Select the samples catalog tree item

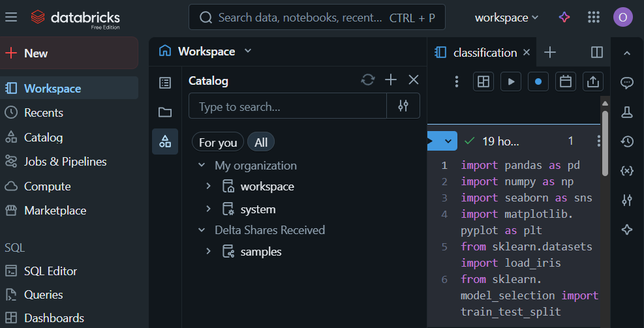pyautogui.click(x=261, y=251)
